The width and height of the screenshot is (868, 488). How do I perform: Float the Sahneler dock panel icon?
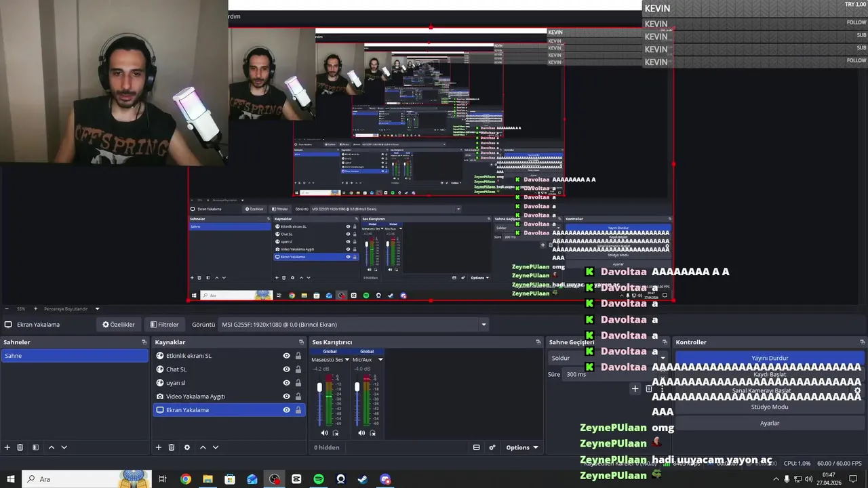point(144,342)
